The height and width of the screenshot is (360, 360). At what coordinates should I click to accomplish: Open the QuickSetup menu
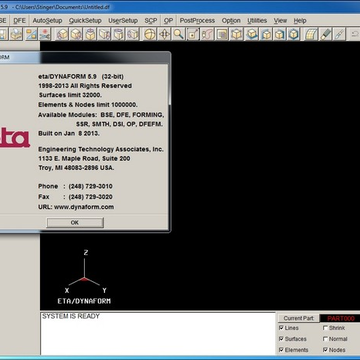click(x=85, y=21)
